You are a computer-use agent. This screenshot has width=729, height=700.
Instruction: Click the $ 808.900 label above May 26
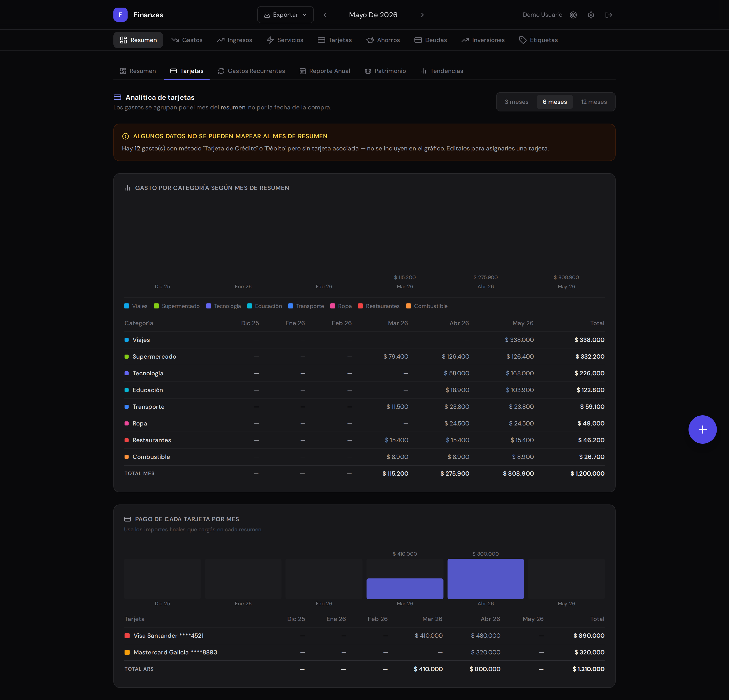coord(566,278)
